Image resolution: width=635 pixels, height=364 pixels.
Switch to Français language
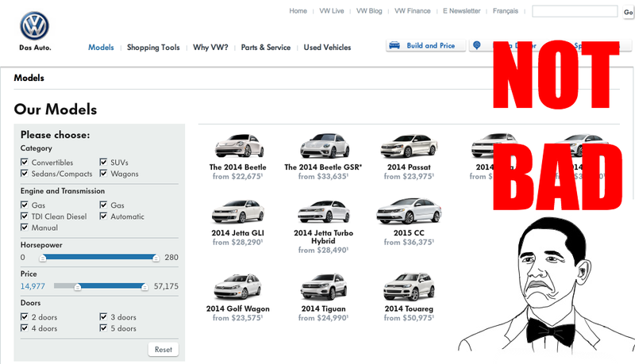(x=506, y=11)
